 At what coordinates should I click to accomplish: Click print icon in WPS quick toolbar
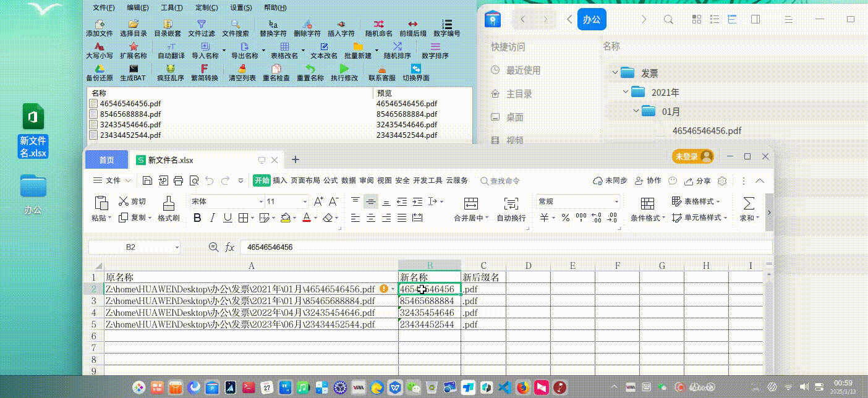click(179, 180)
